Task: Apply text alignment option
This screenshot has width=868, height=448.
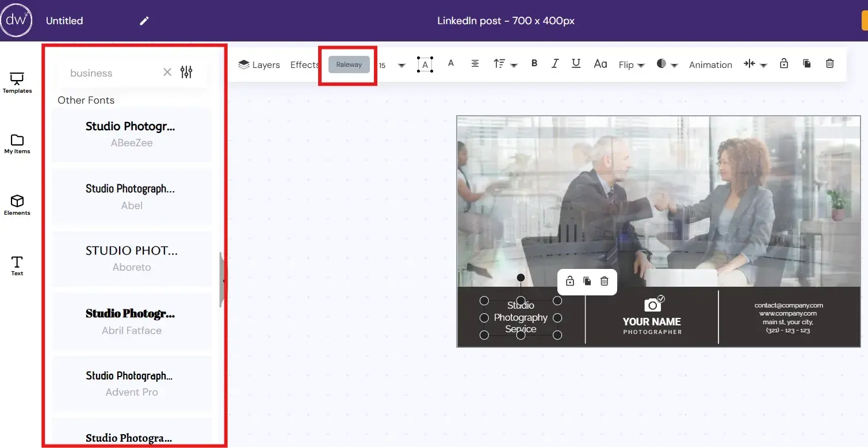Action: tap(475, 64)
